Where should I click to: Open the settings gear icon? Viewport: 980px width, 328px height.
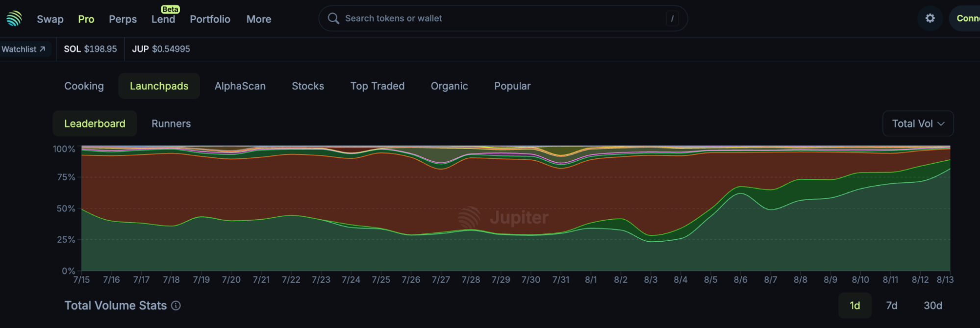tap(930, 19)
